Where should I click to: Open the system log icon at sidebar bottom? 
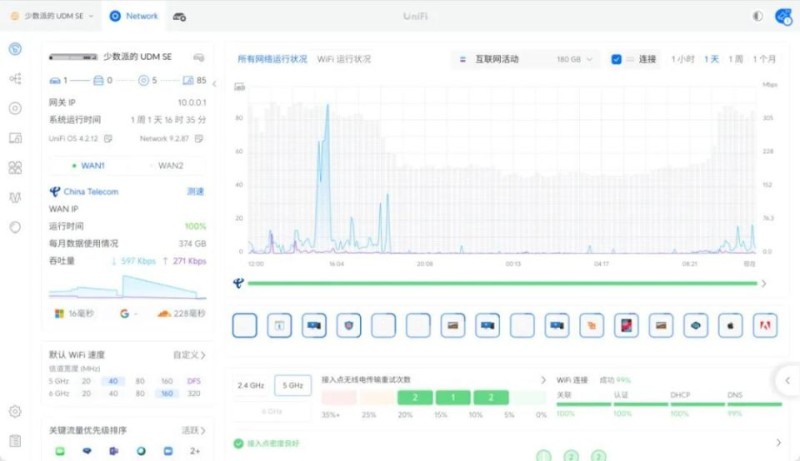15,440
